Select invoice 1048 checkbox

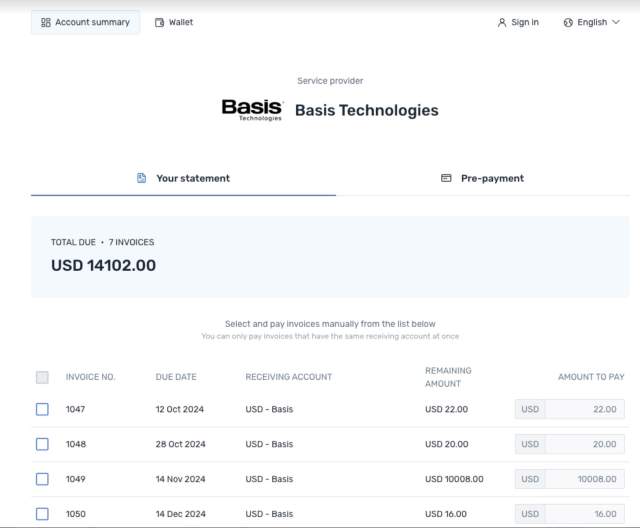click(x=42, y=444)
